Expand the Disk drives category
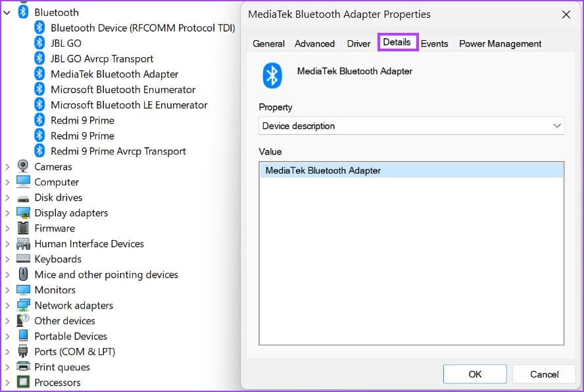584x392 pixels. 7,197
